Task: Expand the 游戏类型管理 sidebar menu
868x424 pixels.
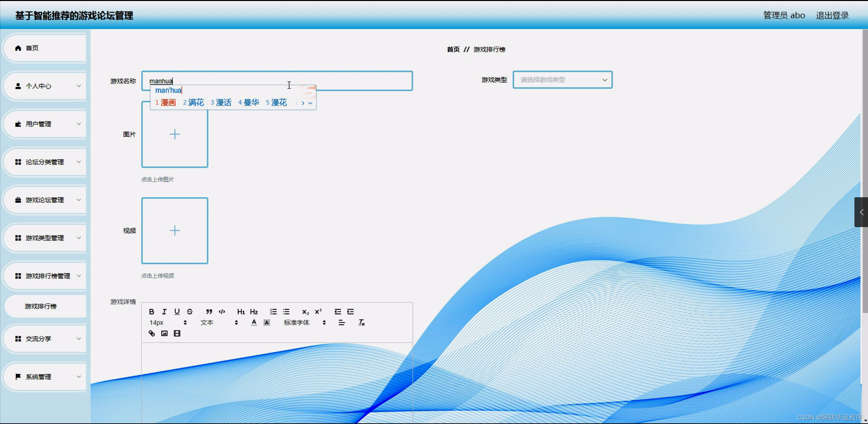Action: pos(45,238)
